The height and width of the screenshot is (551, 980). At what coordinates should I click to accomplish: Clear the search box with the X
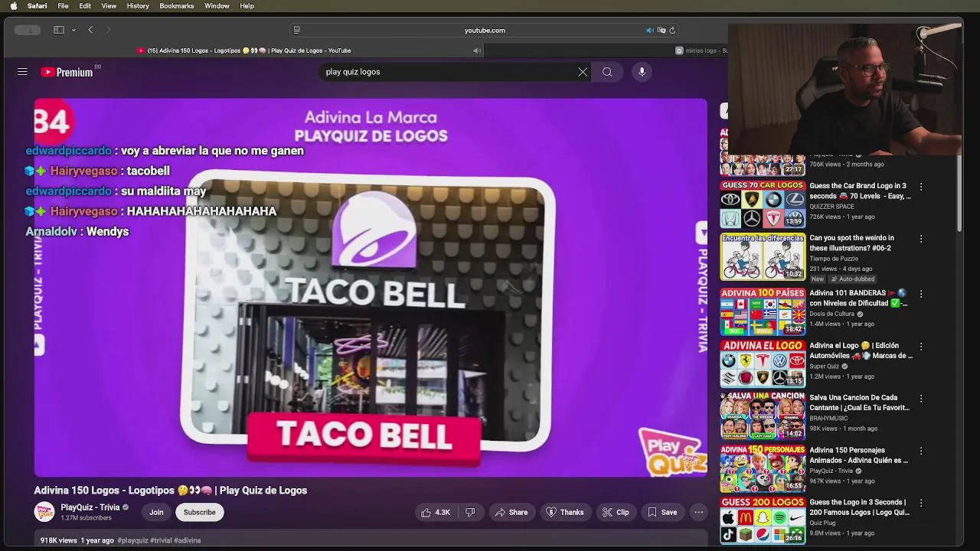583,72
